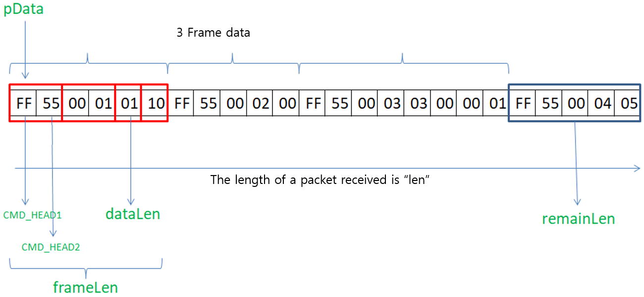The width and height of the screenshot is (644, 297).
Task: Click the pData pointer label
Action: [x=24, y=9]
